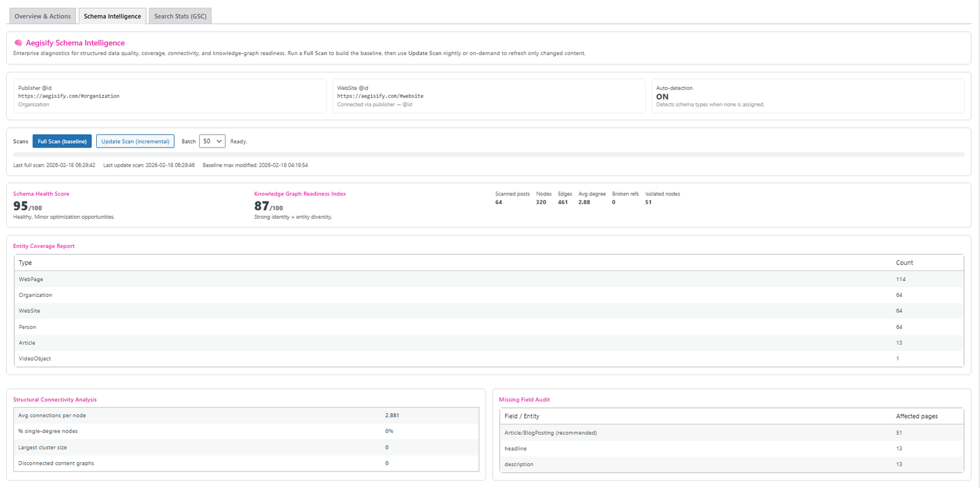This screenshot has height=488, width=980.
Task: Open the Batch size dropdown
Action: [x=212, y=141]
